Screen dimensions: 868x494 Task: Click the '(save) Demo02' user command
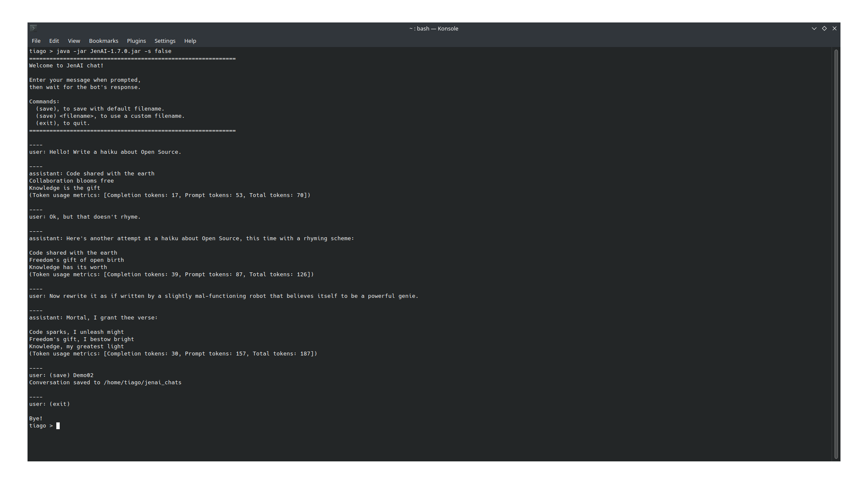(71, 375)
